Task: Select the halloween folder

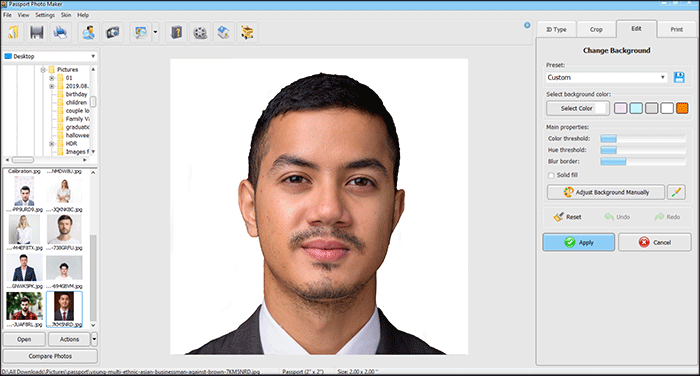Action: (x=77, y=135)
